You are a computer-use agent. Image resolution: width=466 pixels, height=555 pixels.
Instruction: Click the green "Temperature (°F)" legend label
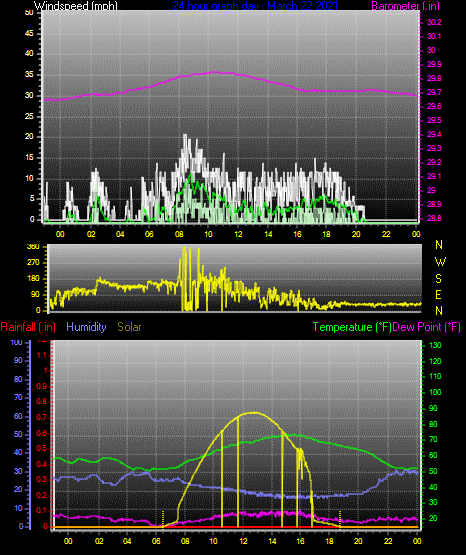352,327
